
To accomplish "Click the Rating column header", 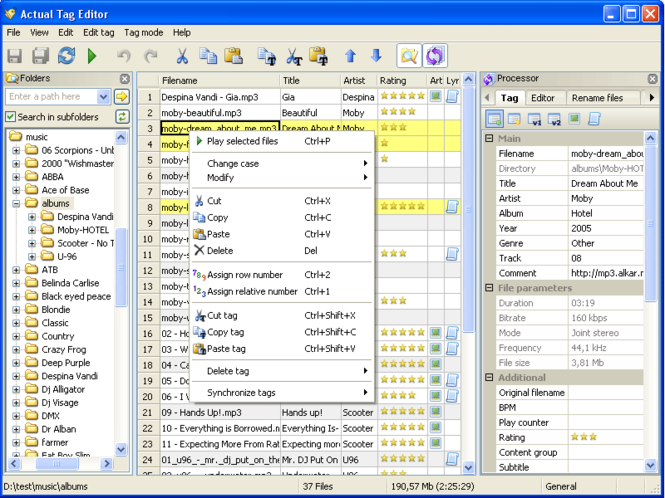I will pos(402,81).
